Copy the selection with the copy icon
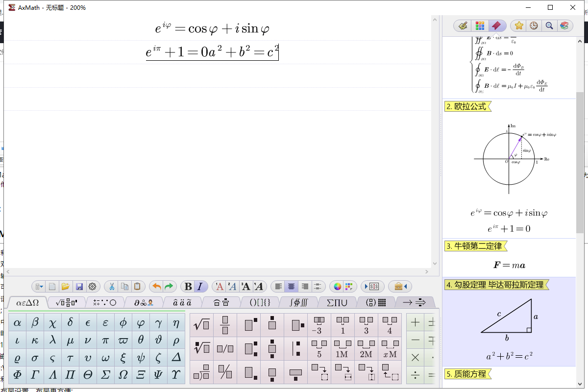 pos(125,286)
